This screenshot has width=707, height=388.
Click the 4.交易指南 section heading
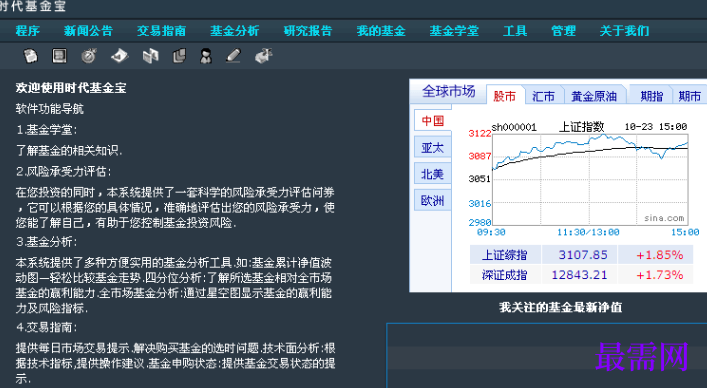(x=46, y=327)
